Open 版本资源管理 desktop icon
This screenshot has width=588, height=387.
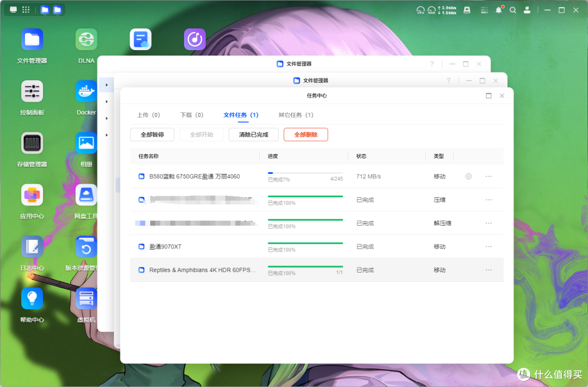point(86,246)
